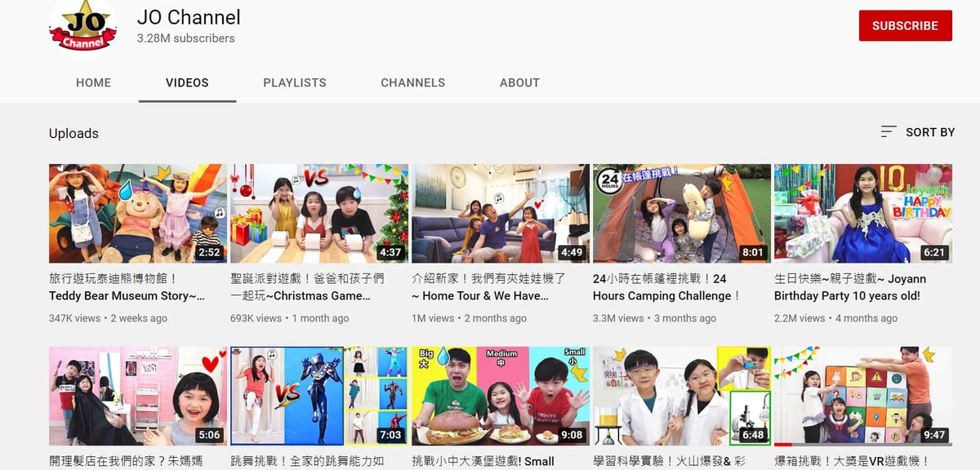Open the 24 Hours Camping thumbnail
This screenshot has width=980, height=470.
682,213
